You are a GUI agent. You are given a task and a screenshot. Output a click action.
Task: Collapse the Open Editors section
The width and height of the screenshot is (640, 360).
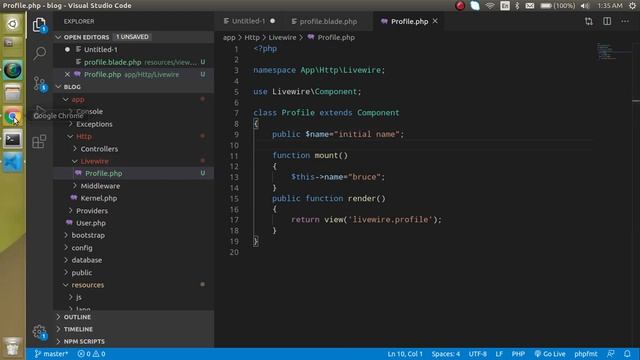coord(133,37)
